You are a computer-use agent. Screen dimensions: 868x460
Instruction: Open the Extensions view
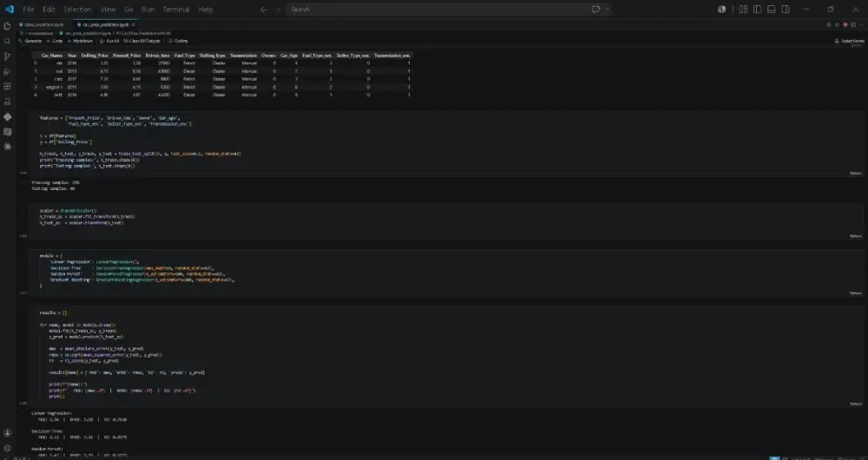pos(7,86)
